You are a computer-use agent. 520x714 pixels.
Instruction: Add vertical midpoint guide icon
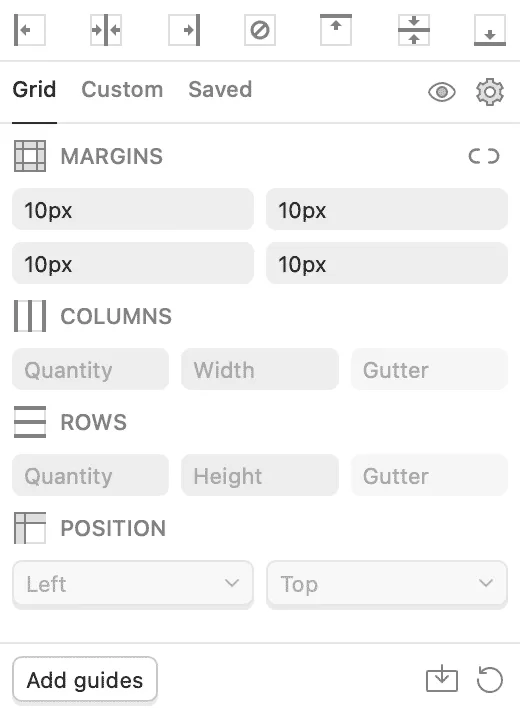106,30
